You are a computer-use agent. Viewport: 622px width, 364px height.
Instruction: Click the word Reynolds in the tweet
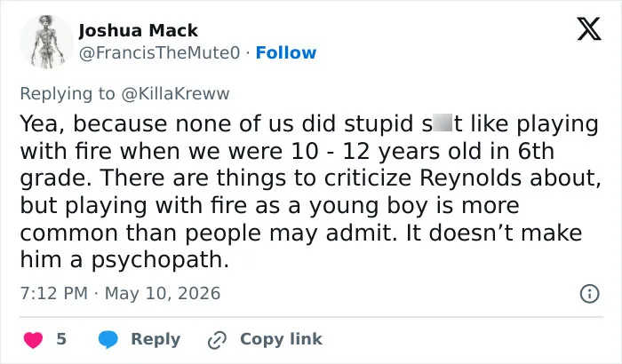pos(470,178)
